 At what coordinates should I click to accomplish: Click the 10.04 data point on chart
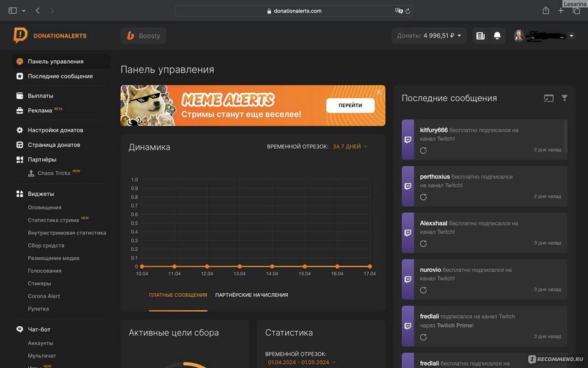[x=141, y=266]
